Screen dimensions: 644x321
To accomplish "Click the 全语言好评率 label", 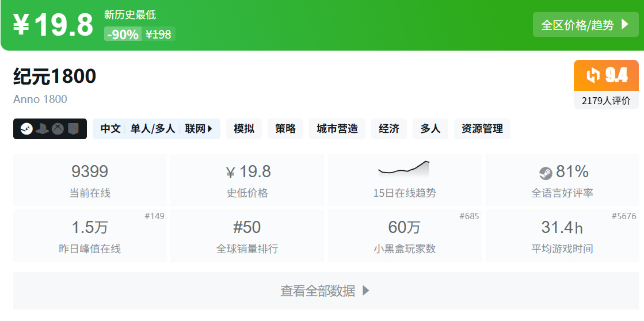I will click(x=562, y=193).
